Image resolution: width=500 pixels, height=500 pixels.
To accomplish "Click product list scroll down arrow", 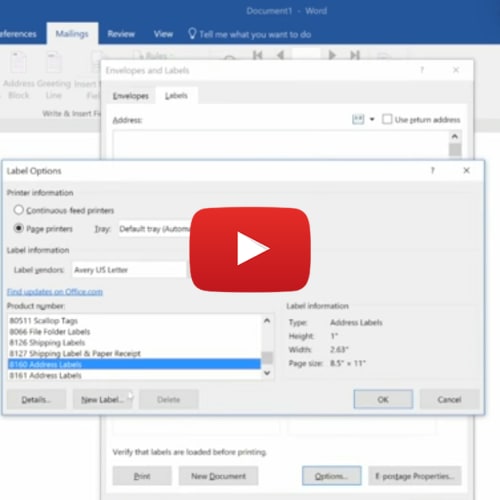I will [x=267, y=373].
